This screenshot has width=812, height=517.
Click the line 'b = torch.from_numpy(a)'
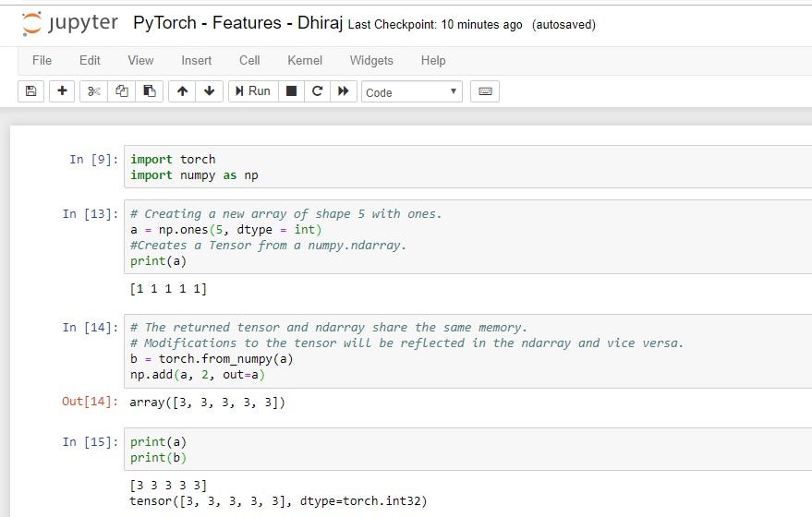[x=212, y=358]
